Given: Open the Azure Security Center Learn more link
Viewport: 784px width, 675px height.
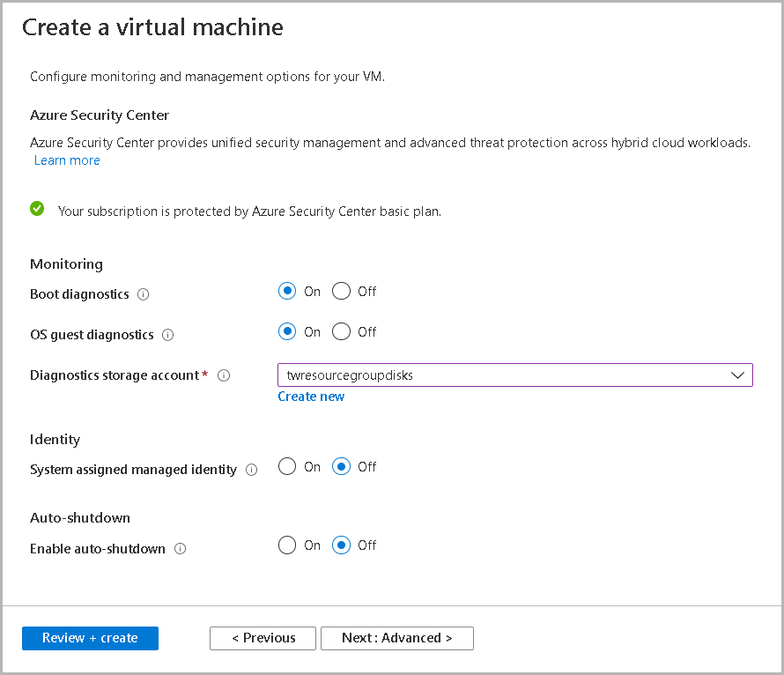Looking at the screenshot, I should tap(67, 160).
